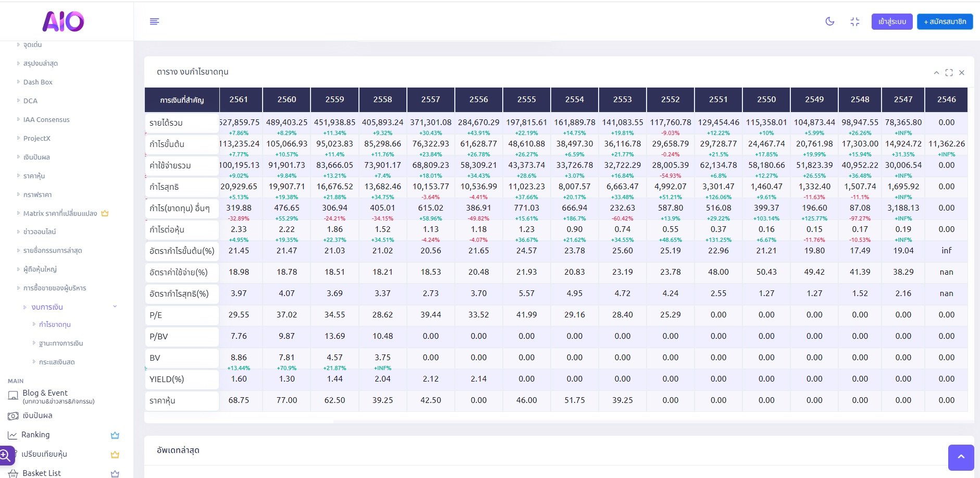Open the MAIN เงินปันผล menu entry
This screenshot has height=478, width=980.
38,415
